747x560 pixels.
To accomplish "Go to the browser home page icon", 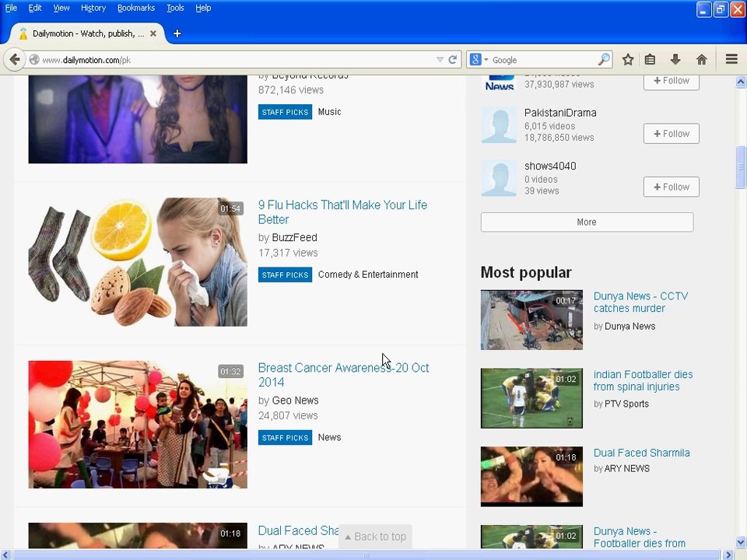I will click(701, 60).
